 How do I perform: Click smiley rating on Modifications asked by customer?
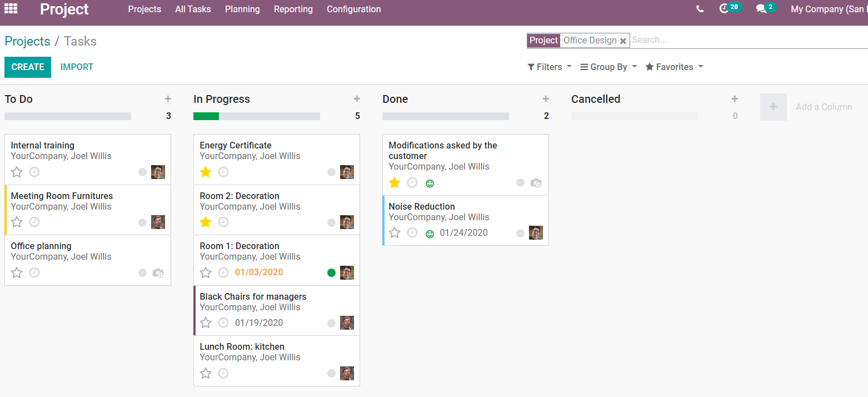point(430,183)
